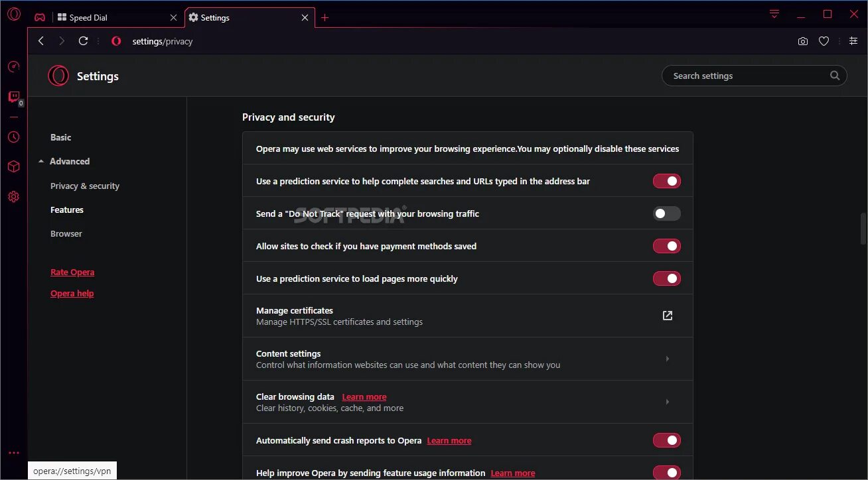Open GX Control speedometer in sidebar
The image size is (868, 480).
click(x=14, y=66)
